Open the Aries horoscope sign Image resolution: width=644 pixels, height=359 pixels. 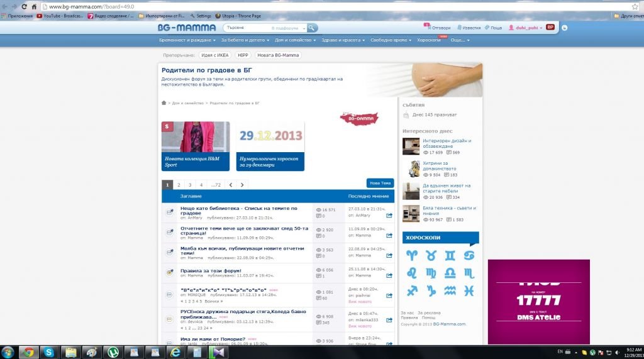click(x=411, y=255)
